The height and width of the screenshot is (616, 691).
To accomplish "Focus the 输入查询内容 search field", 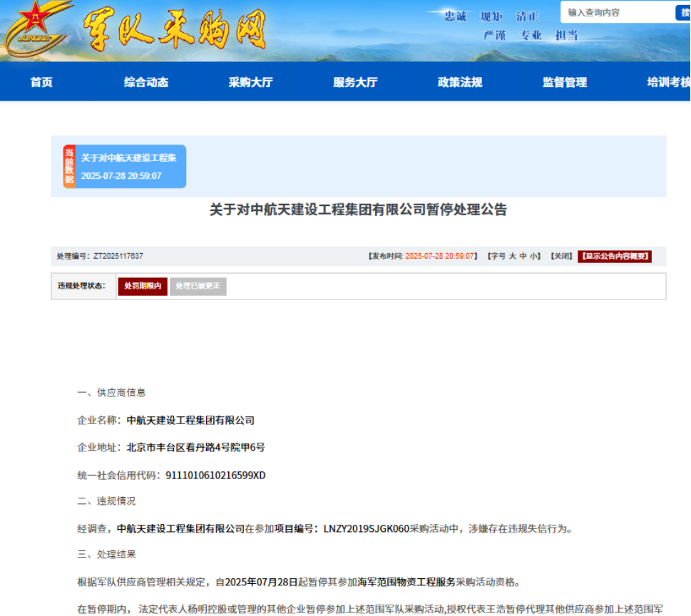I will (x=618, y=12).
